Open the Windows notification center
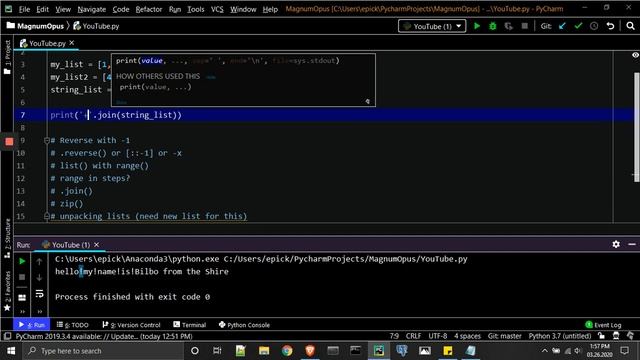Image resolution: width=640 pixels, height=360 pixels. [x=624, y=351]
